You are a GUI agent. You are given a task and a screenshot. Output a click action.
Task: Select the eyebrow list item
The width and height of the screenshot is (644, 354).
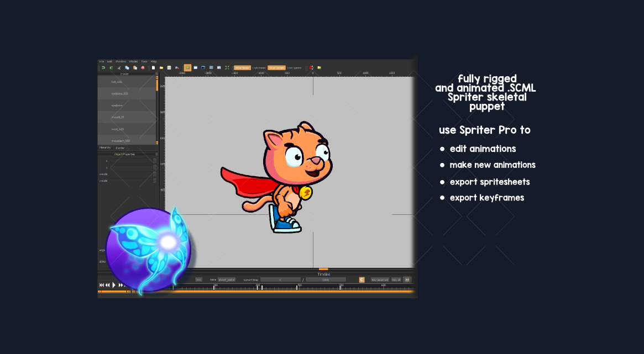[127, 105]
